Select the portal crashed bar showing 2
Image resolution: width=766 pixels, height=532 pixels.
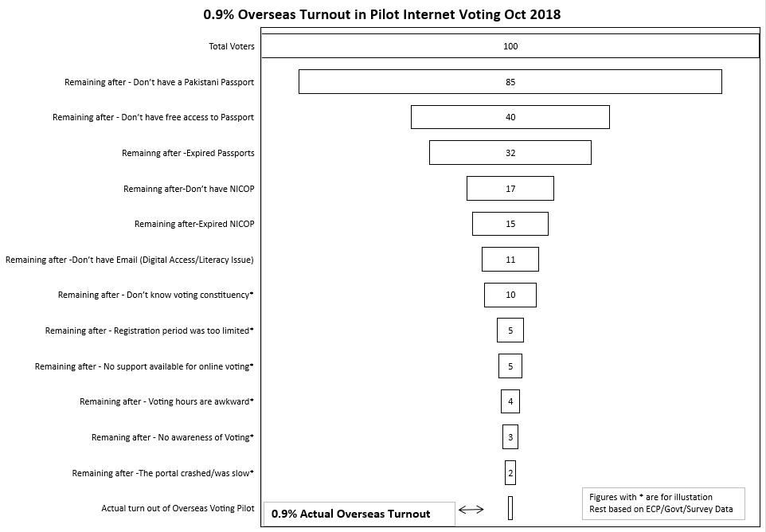pos(510,473)
